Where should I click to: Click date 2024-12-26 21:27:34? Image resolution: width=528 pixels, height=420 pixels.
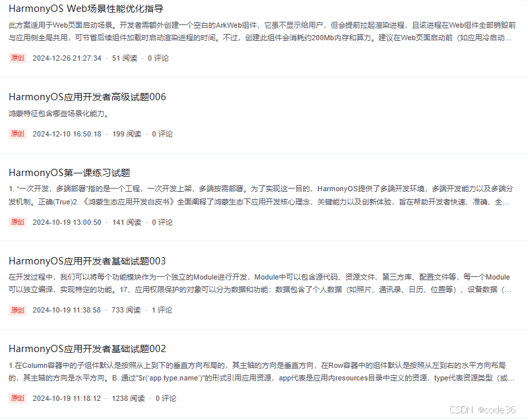67,58
